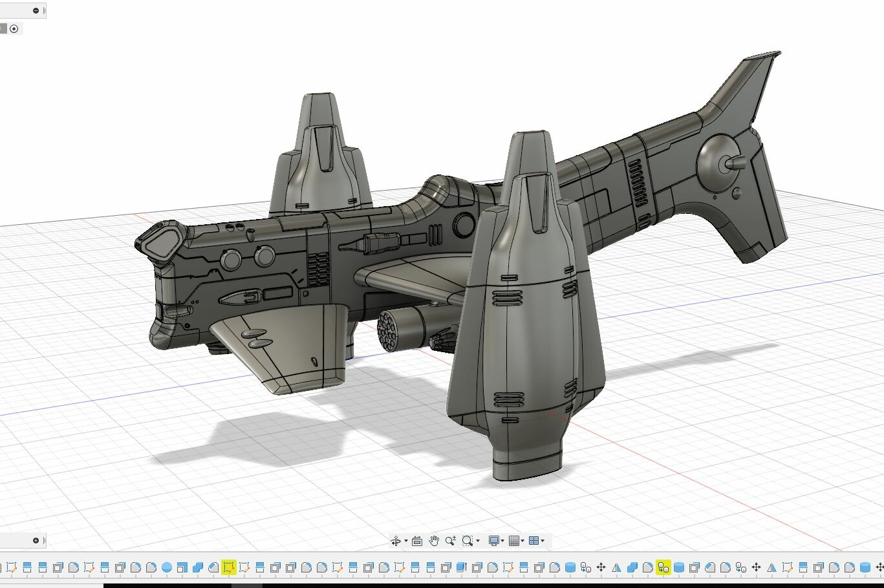Click the Viewports icon
The height and width of the screenshot is (588, 884).
[x=535, y=541]
